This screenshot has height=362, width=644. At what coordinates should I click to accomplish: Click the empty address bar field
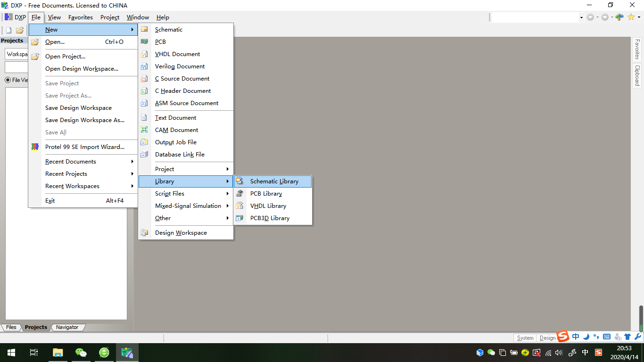coord(534,17)
